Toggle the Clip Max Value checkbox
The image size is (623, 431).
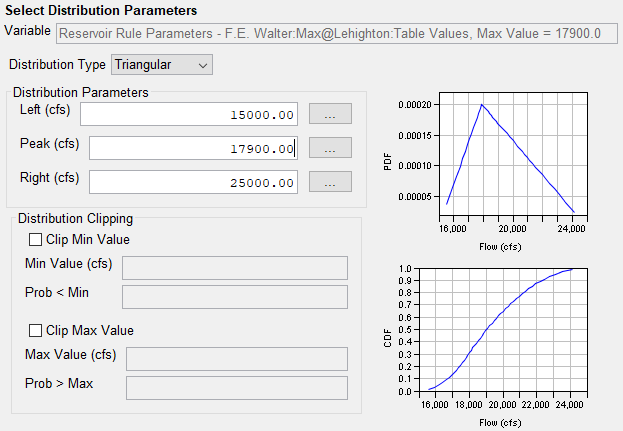point(36,331)
